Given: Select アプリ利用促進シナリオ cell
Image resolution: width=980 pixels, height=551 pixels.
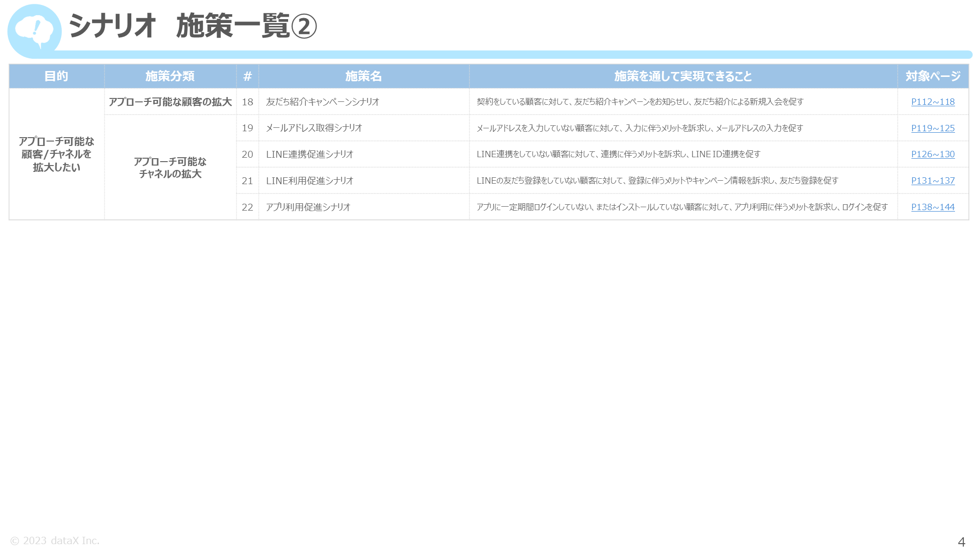Looking at the screenshot, I should click(x=364, y=207).
